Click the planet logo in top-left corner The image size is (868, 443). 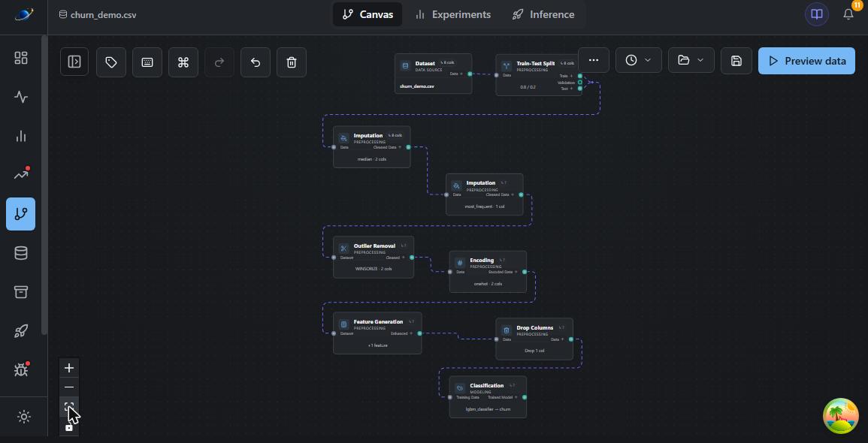click(x=24, y=14)
